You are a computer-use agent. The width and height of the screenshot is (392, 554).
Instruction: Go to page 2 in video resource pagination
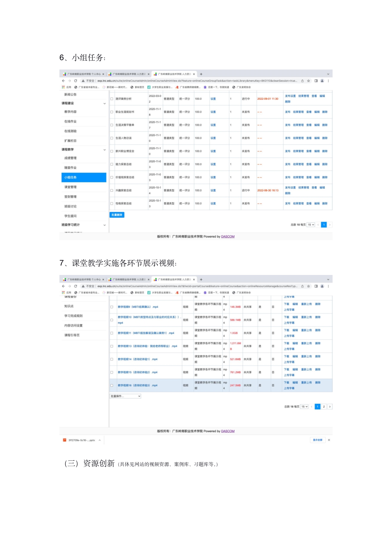pyautogui.click(x=324, y=407)
